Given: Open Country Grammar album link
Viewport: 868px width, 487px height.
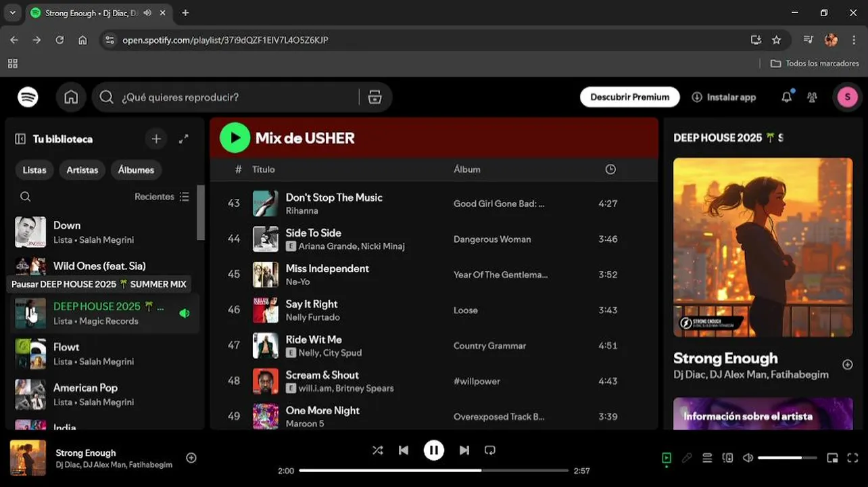Looking at the screenshot, I should tap(489, 346).
